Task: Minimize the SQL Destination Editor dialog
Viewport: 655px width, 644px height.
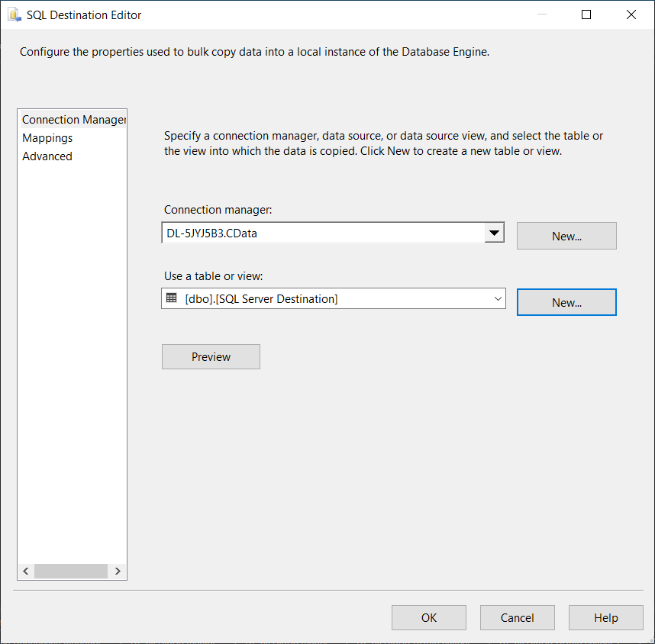Action: [541, 14]
